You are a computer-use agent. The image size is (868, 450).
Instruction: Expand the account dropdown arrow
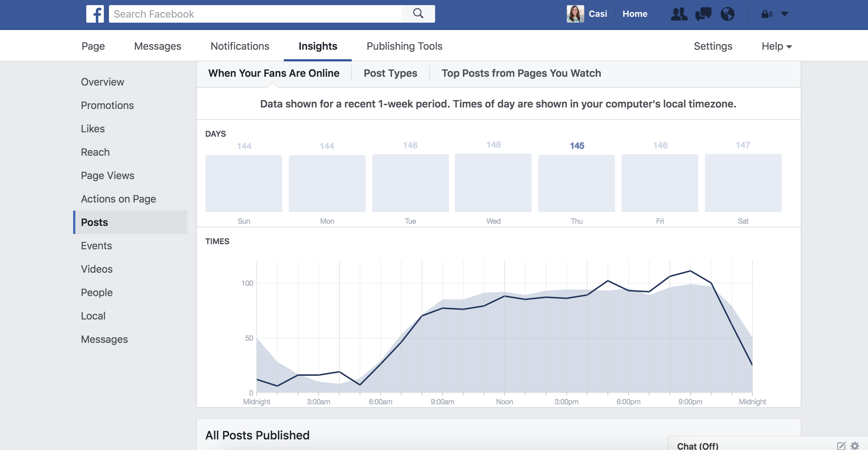pos(785,14)
